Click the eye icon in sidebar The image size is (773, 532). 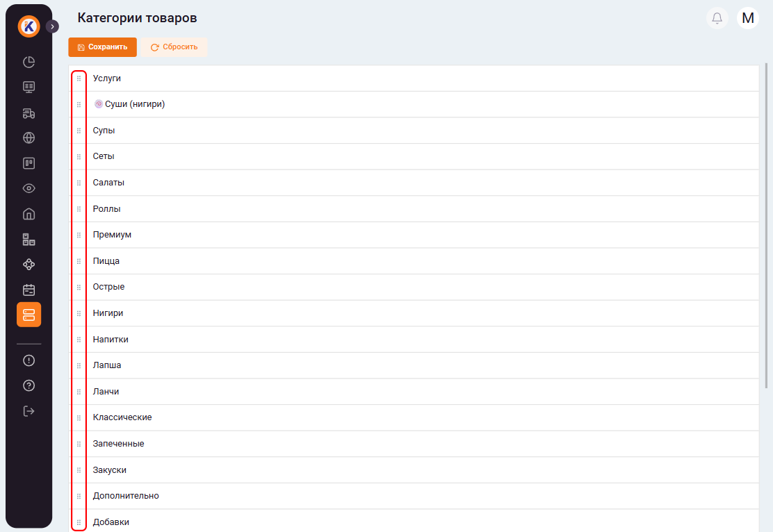coord(29,188)
